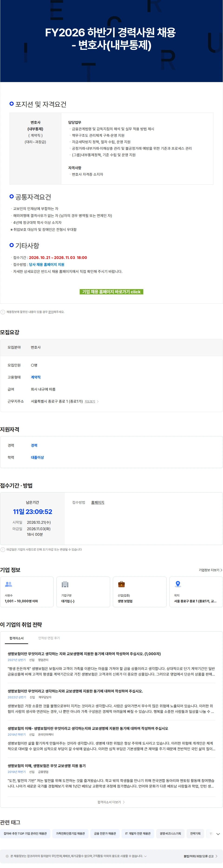Click 합격자소서 더보기
Screen dimensions: 223x868
[x=111, y=802]
